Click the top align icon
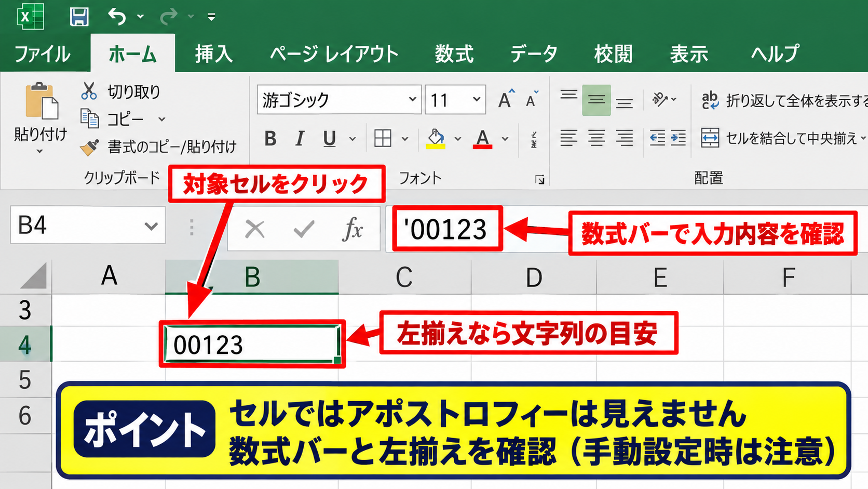This screenshot has height=489, width=868. (x=569, y=96)
